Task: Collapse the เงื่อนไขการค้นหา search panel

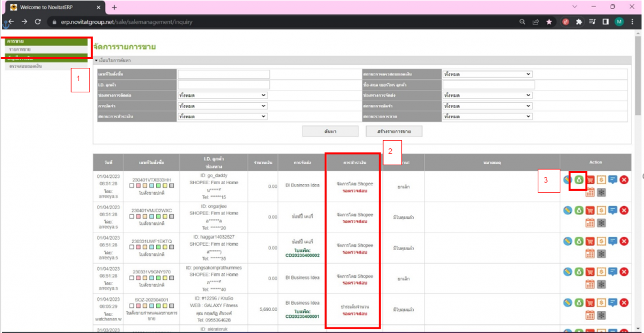Action: [x=96, y=60]
